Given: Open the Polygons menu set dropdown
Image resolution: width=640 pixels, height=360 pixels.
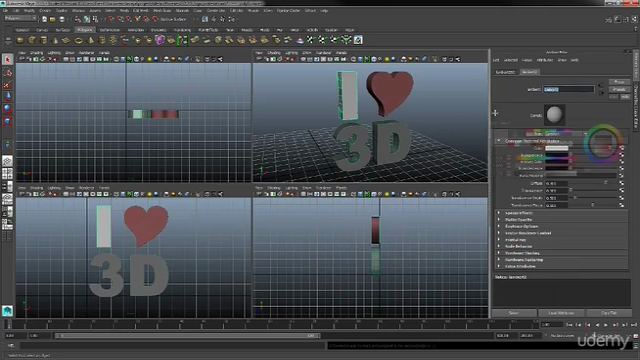Looking at the screenshot, I should coord(20,19).
